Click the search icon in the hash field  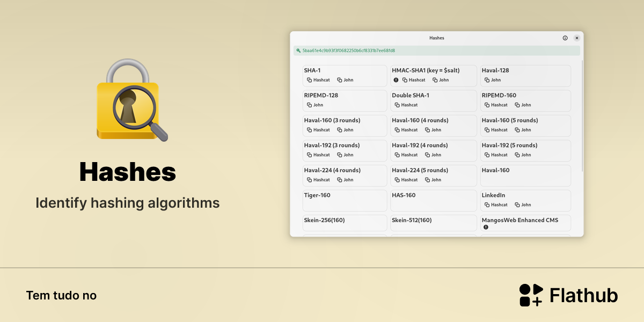click(298, 50)
